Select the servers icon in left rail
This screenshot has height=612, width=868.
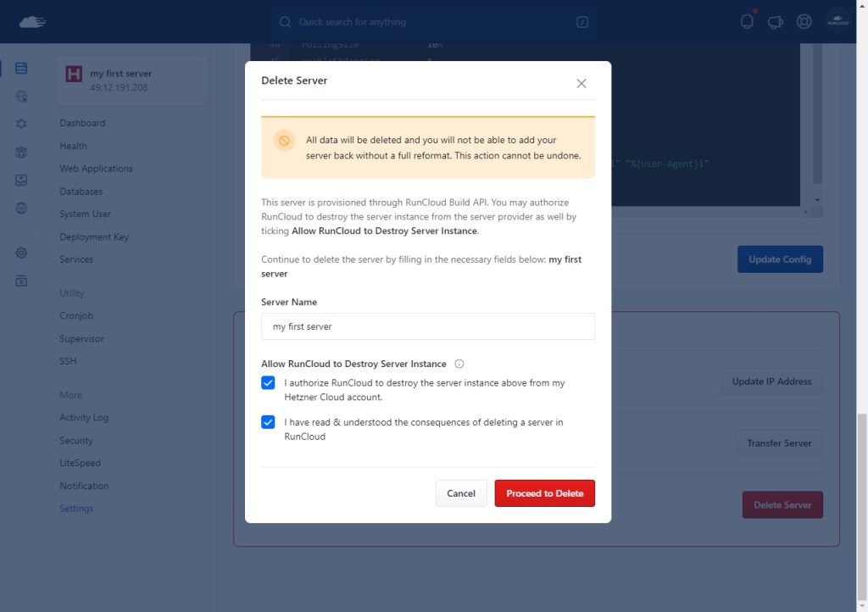(x=21, y=69)
